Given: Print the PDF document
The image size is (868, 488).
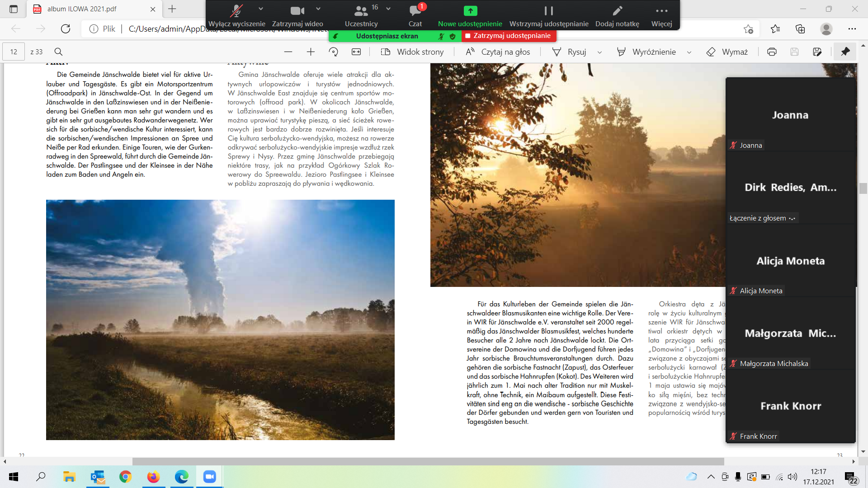Looking at the screenshot, I should [x=772, y=52].
